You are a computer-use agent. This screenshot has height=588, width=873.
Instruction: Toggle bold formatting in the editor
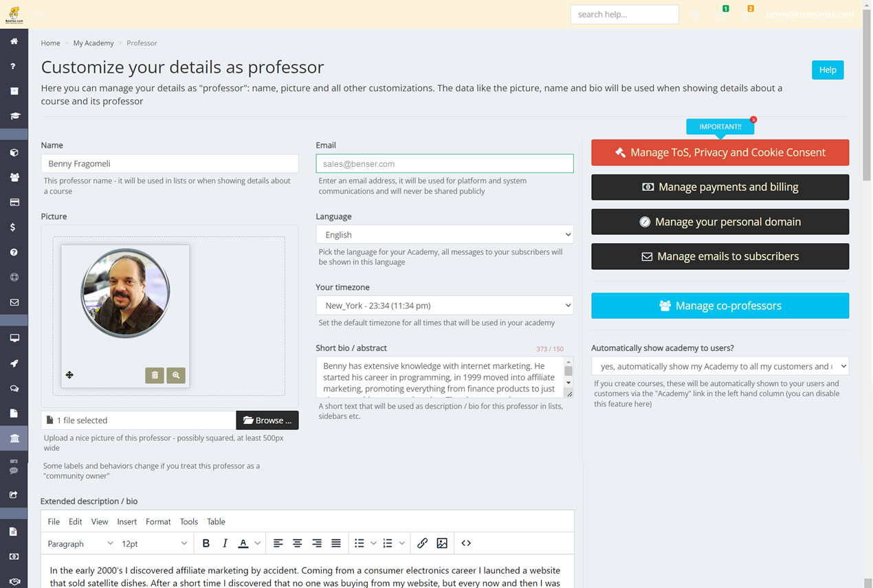206,543
